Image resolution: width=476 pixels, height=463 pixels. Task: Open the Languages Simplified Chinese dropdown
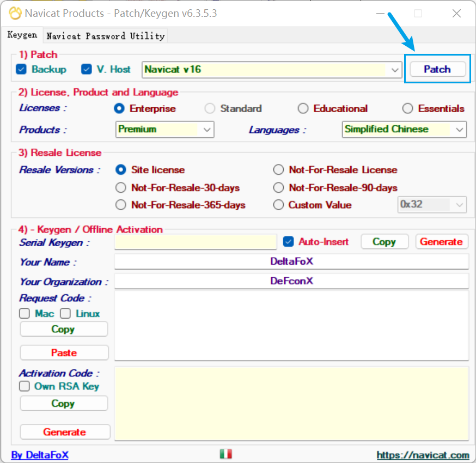pos(404,130)
